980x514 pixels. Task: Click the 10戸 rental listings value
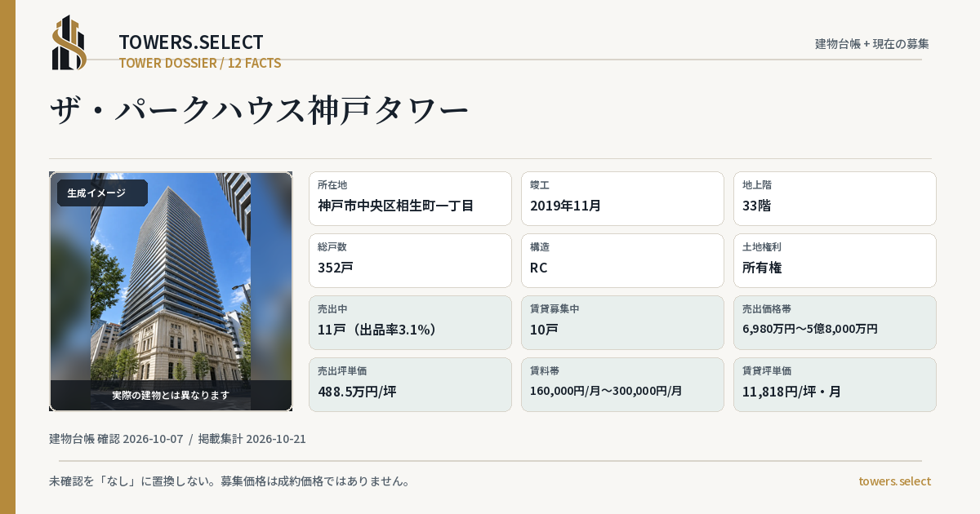[544, 330]
